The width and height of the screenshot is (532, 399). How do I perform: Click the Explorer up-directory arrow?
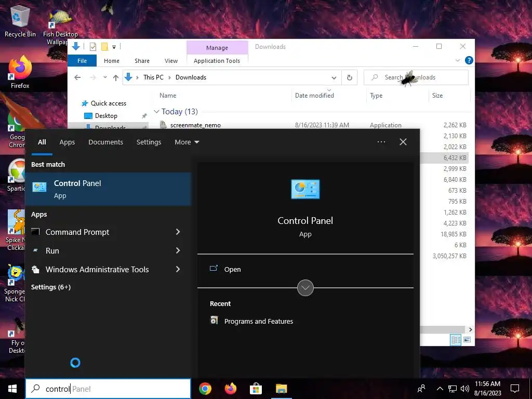pos(116,78)
